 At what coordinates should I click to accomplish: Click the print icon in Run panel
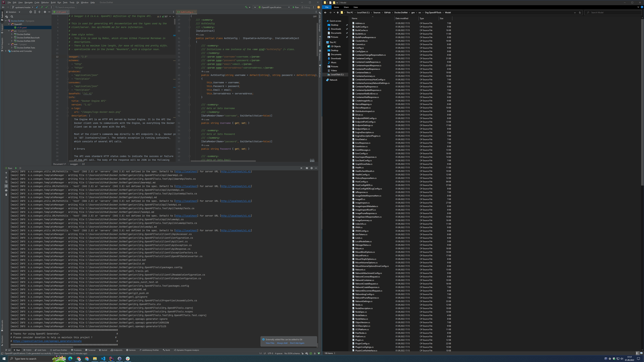[x=6, y=190]
